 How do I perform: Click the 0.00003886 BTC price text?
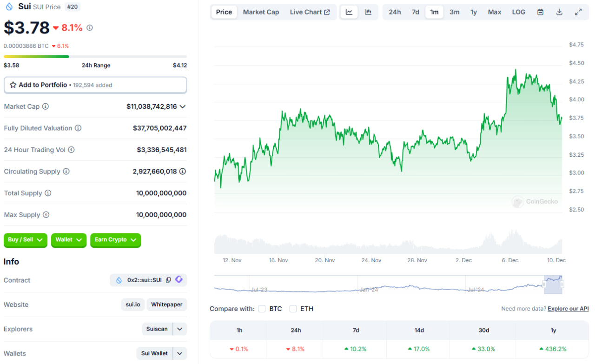[26, 46]
